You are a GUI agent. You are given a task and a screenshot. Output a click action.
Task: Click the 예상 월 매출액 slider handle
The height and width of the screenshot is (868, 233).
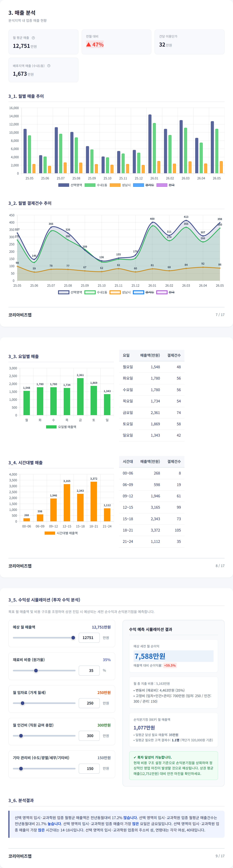point(73,637)
